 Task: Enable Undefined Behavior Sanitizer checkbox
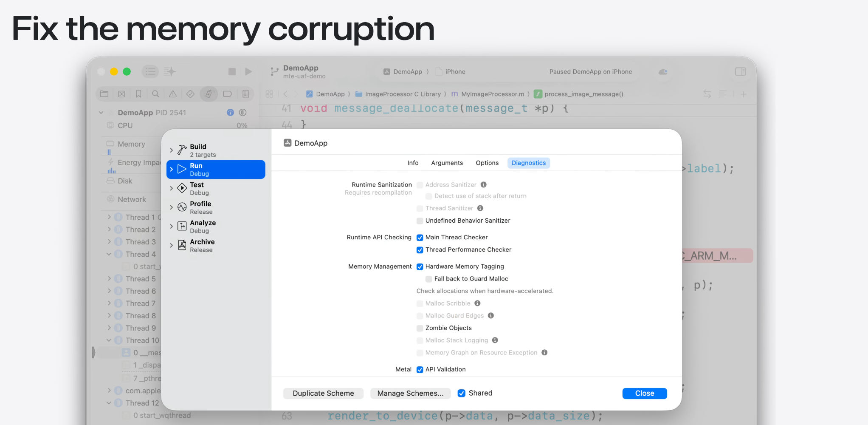tap(420, 221)
